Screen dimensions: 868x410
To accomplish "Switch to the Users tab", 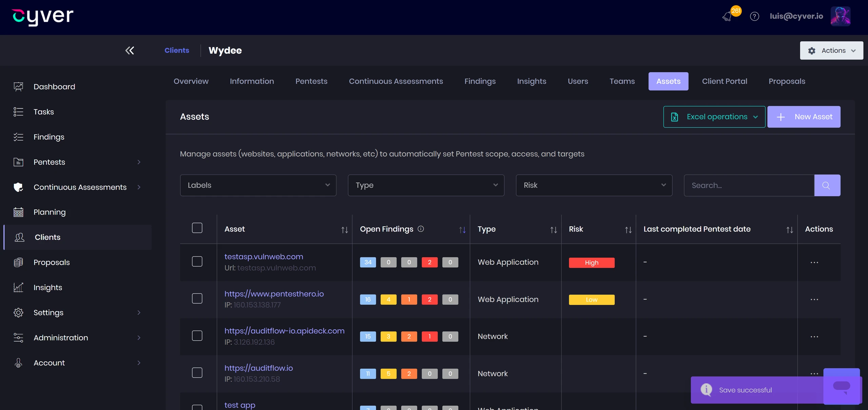I will [578, 81].
